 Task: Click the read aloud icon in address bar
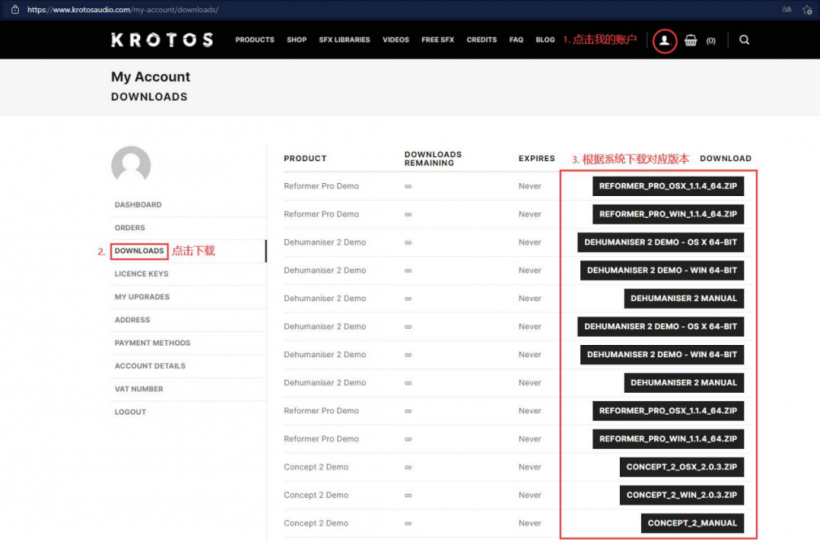pos(787,9)
